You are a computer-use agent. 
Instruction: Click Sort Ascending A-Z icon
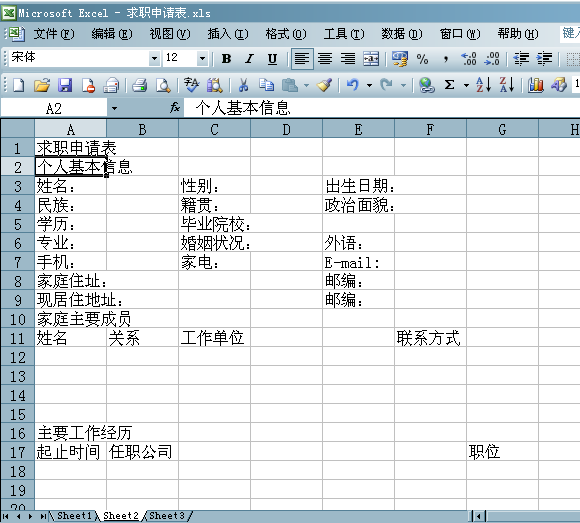pos(483,85)
